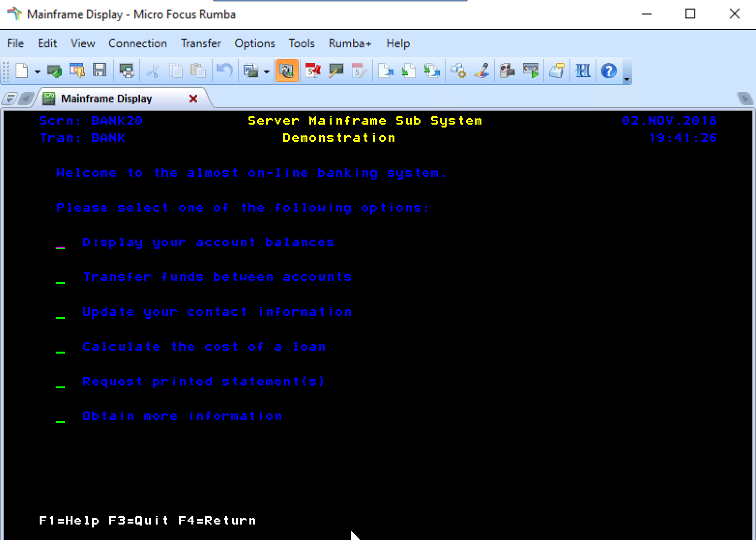Click the input field beside Request printed statement(s)
Screen dimensions: 756x540
(x=60, y=382)
